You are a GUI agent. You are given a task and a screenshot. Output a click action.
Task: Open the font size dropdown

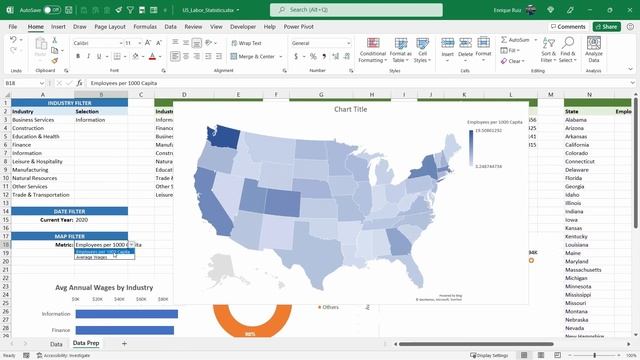tap(140, 43)
